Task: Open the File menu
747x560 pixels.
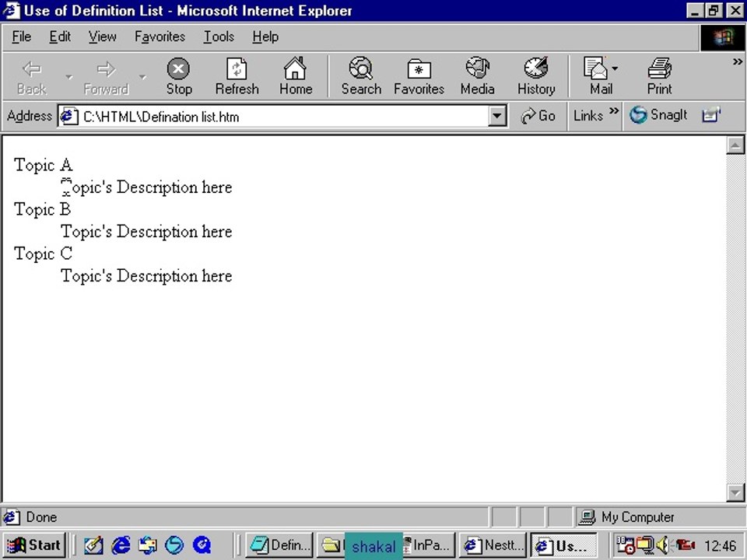Action: pos(22,37)
